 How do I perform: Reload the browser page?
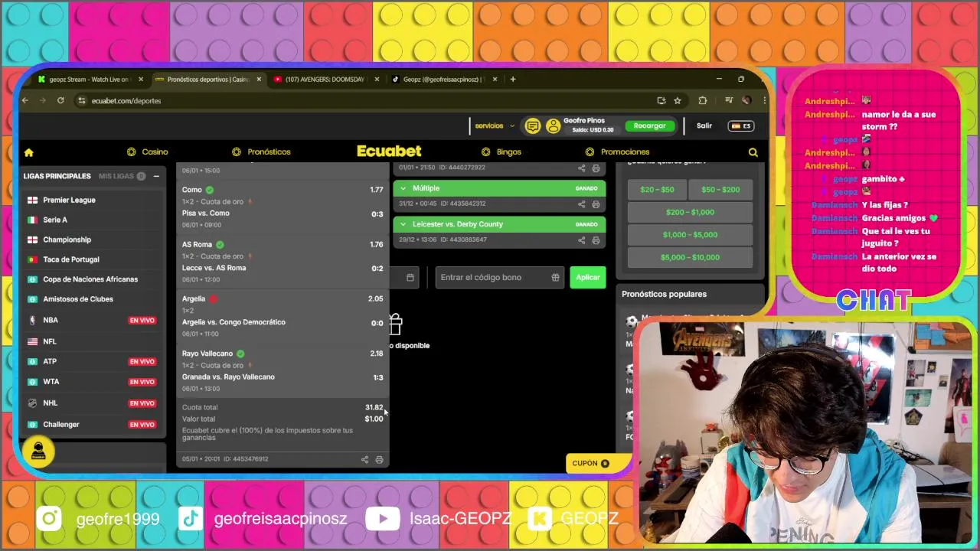coord(60,100)
